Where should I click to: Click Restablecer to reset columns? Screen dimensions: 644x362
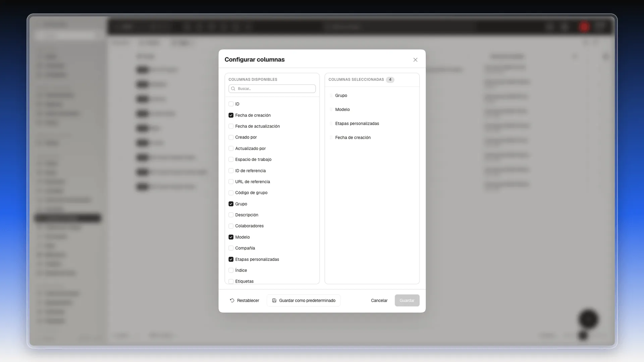[x=245, y=301]
